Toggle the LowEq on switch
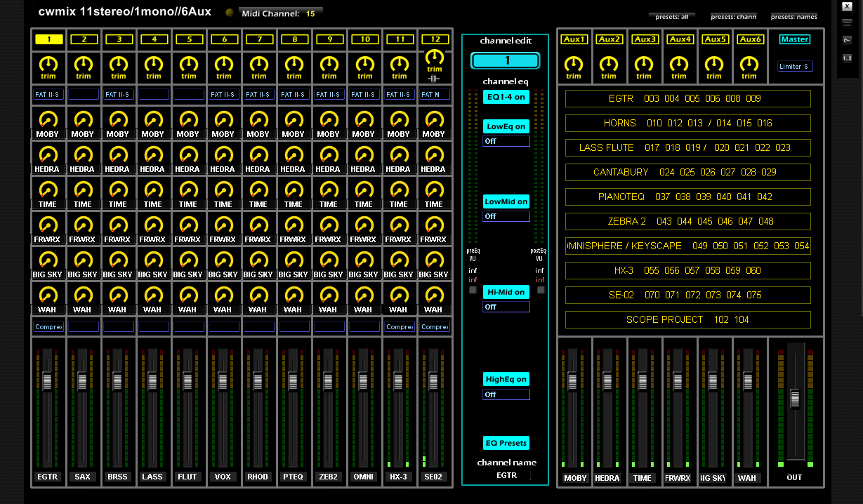The height and width of the screenshot is (504, 863). [506, 127]
